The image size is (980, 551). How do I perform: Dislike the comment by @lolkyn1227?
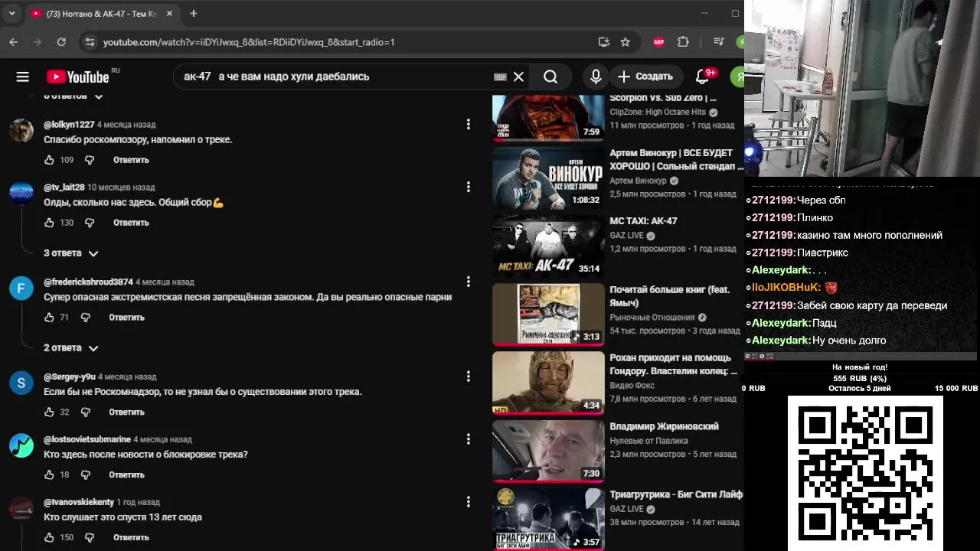pyautogui.click(x=90, y=160)
